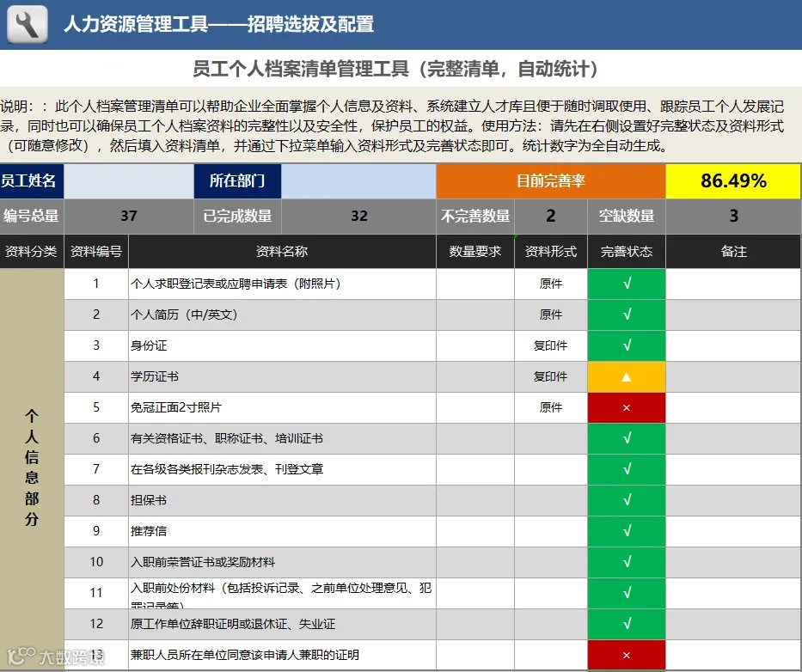This screenshot has width=802, height=672.
Task: Open the status cell for row 7
Action: click(626, 469)
